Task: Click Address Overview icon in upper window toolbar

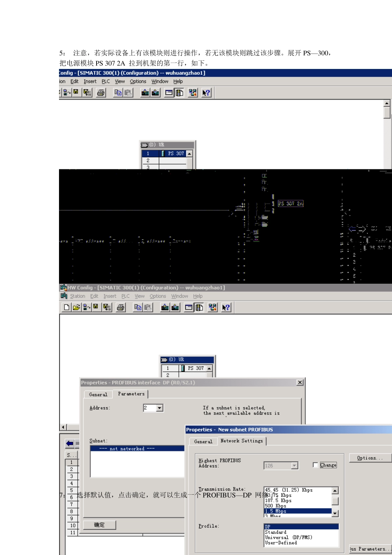Action: pos(169,92)
